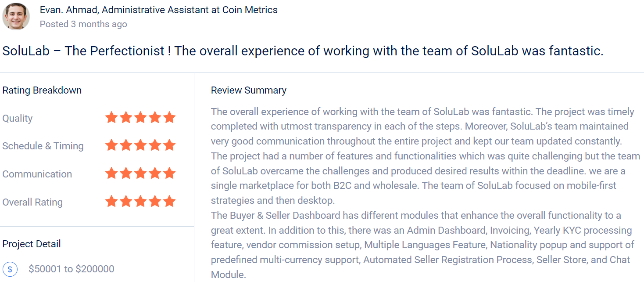
Task: Click the SoluLab Perfectionist review title
Action: coord(303,51)
